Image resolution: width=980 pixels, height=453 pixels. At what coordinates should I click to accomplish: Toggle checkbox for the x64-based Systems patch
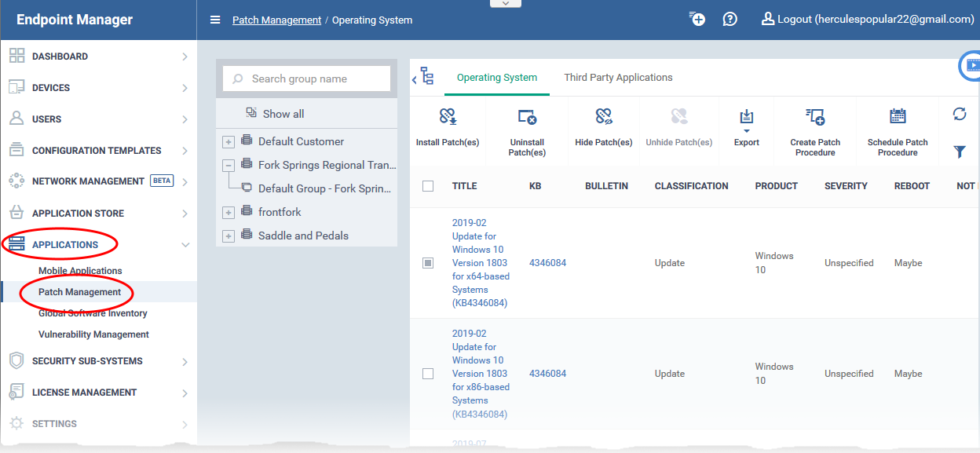[x=428, y=263]
